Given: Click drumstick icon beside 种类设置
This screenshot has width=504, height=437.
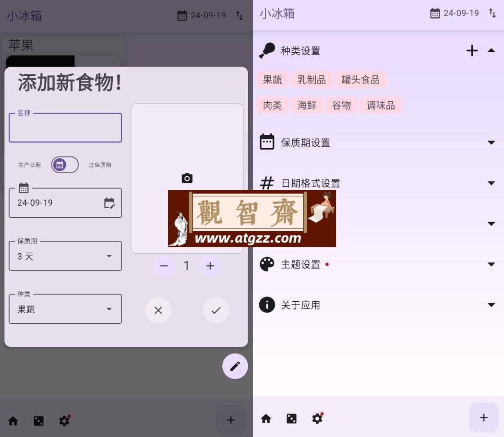Looking at the screenshot, I should click(x=267, y=50).
